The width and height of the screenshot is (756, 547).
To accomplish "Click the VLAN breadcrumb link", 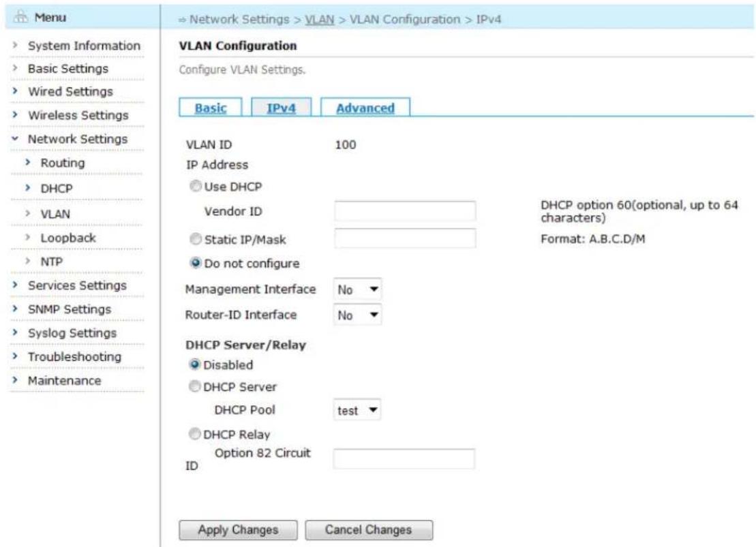I will tap(319, 19).
